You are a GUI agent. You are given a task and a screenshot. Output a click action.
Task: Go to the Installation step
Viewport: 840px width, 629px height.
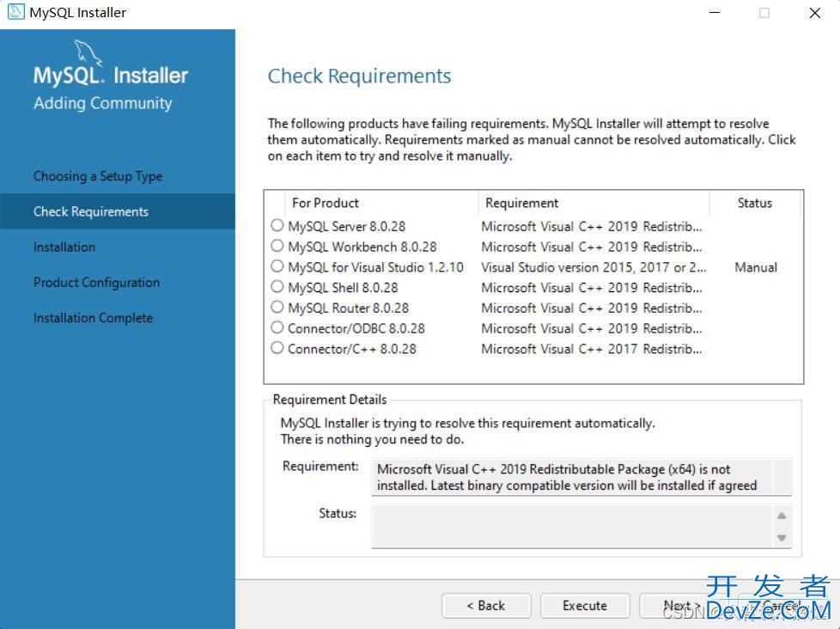[x=64, y=247]
